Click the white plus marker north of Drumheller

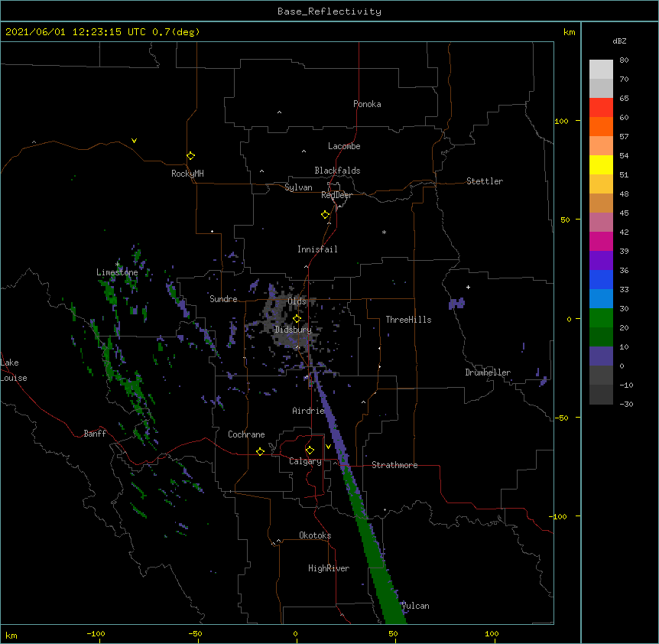(468, 287)
